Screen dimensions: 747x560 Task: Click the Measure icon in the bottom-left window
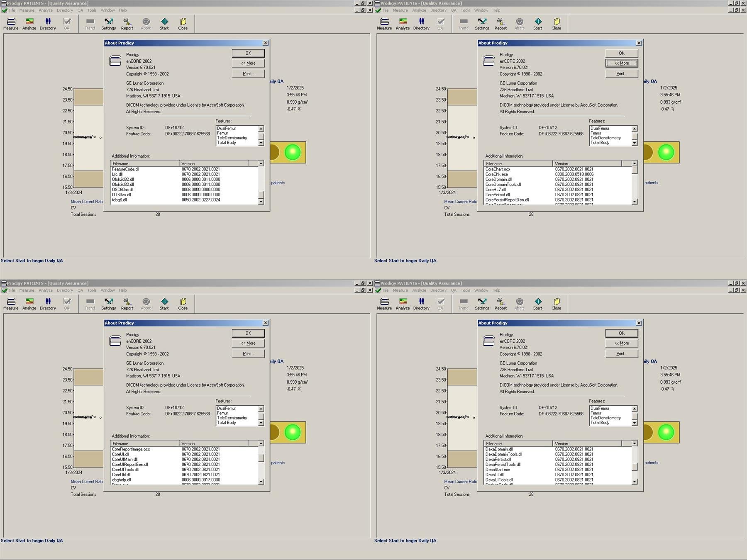pos(11,304)
